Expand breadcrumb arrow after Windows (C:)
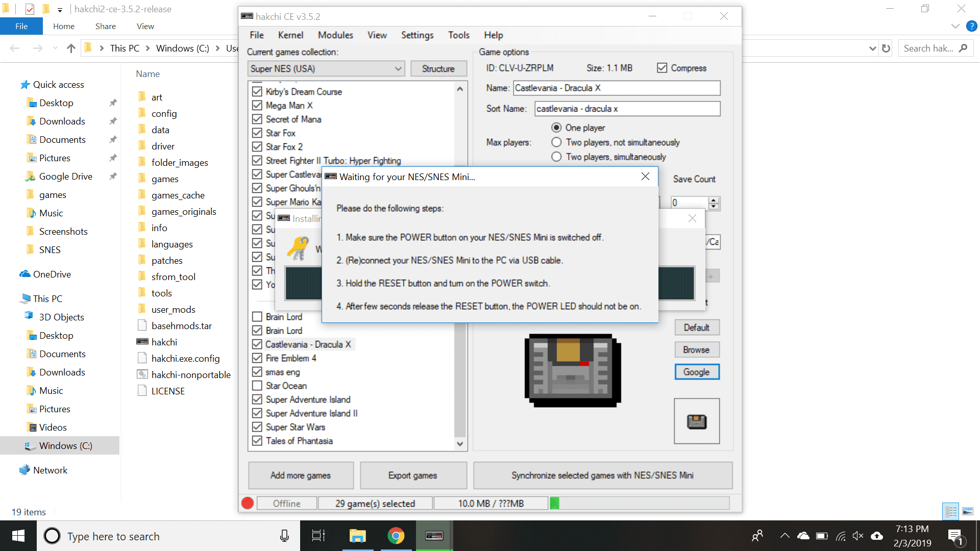 218,48
